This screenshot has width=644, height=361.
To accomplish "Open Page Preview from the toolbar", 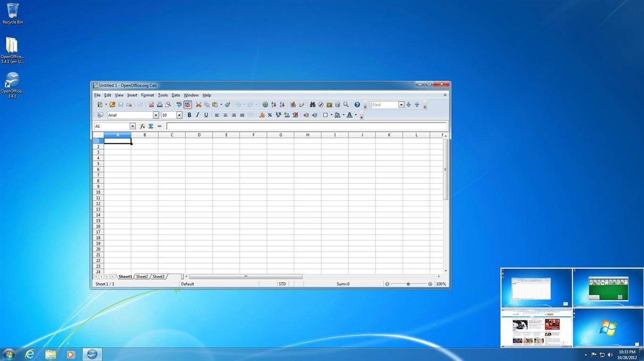I will (x=168, y=105).
